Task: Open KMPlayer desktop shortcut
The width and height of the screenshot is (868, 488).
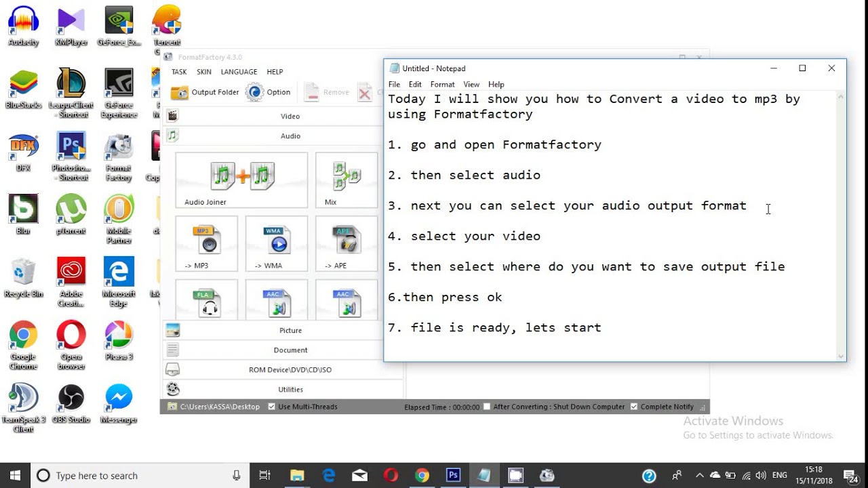Action: (71, 26)
